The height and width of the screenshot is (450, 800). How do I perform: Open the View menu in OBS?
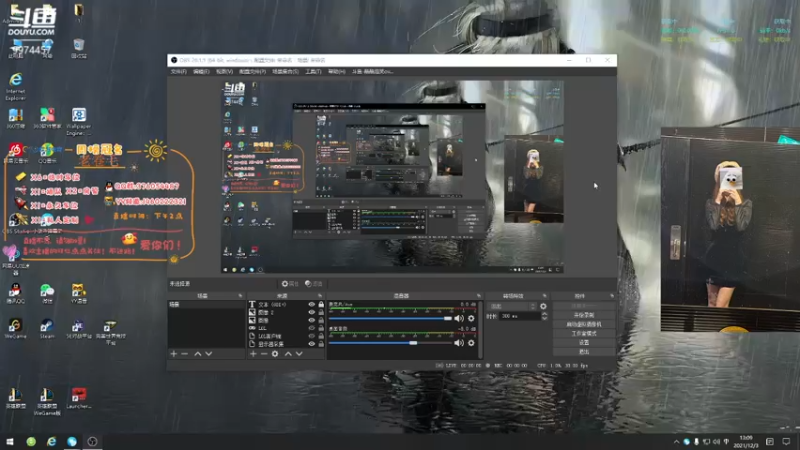click(x=224, y=72)
